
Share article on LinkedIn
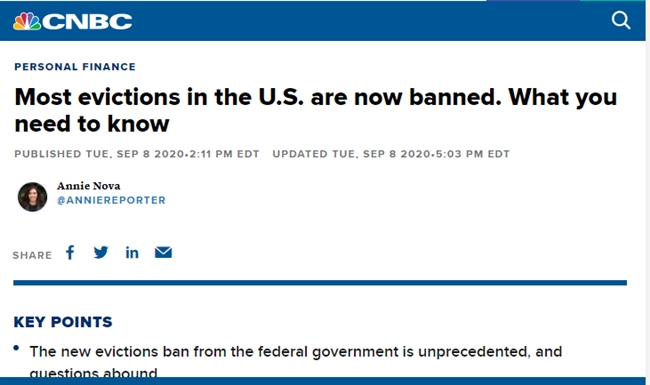[132, 252]
